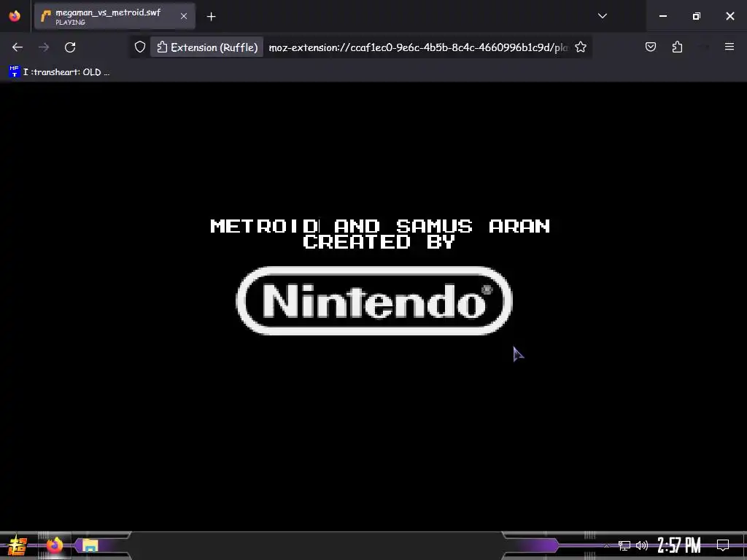This screenshot has height=560, width=747.
Task: Open a new tab with the plus button
Action: coord(211,17)
